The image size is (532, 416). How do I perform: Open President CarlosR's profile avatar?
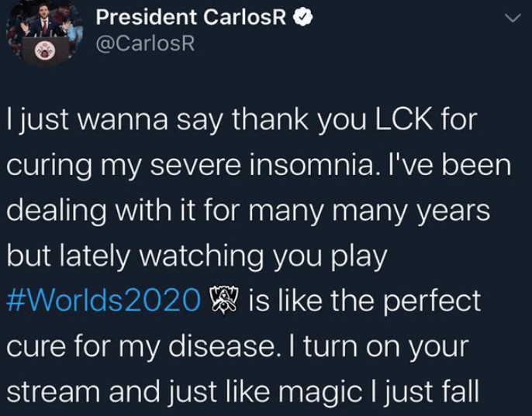coord(43,35)
